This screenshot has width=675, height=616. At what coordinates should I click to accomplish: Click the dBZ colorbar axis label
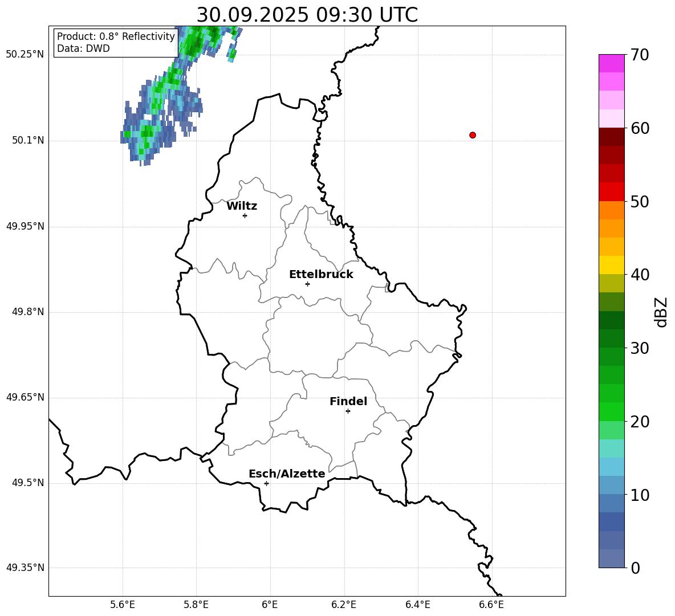pyautogui.click(x=661, y=312)
